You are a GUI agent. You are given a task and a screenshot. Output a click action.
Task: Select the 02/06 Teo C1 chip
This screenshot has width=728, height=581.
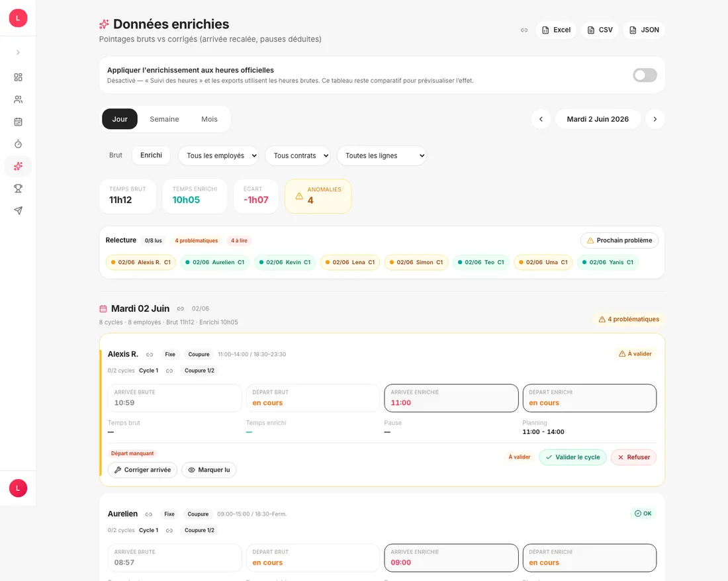pyautogui.click(x=481, y=262)
